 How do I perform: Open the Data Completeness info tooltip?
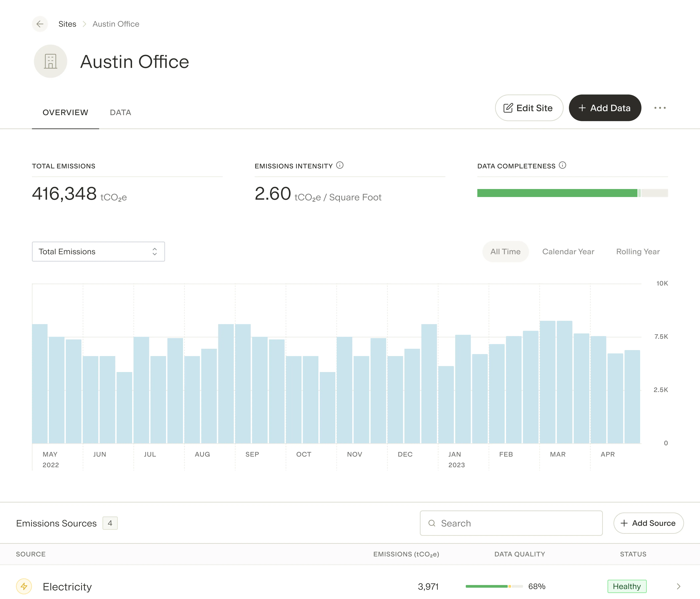563,165
